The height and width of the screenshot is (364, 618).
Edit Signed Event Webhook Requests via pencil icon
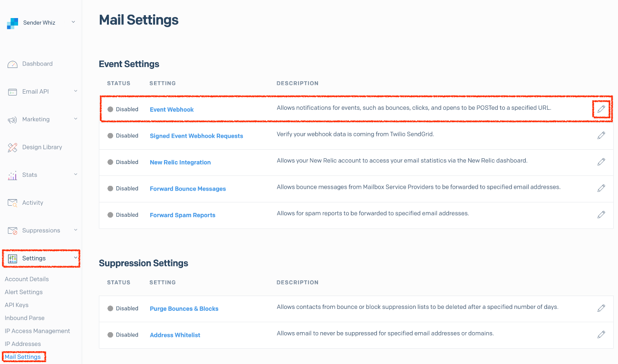601,135
